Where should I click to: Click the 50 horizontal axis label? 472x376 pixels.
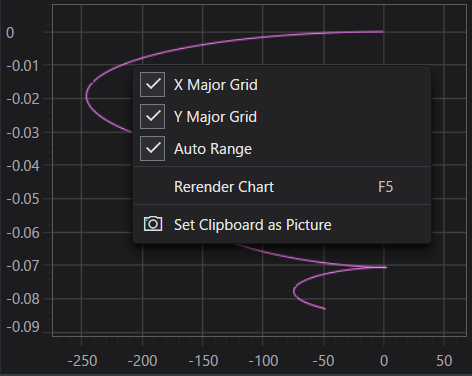pyautogui.click(x=444, y=361)
